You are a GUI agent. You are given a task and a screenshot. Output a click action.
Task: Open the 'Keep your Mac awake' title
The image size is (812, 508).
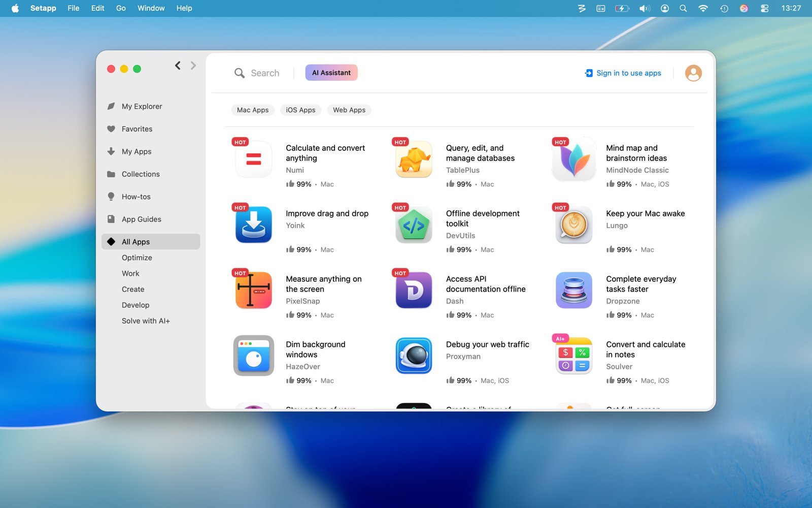pyautogui.click(x=646, y=213)
